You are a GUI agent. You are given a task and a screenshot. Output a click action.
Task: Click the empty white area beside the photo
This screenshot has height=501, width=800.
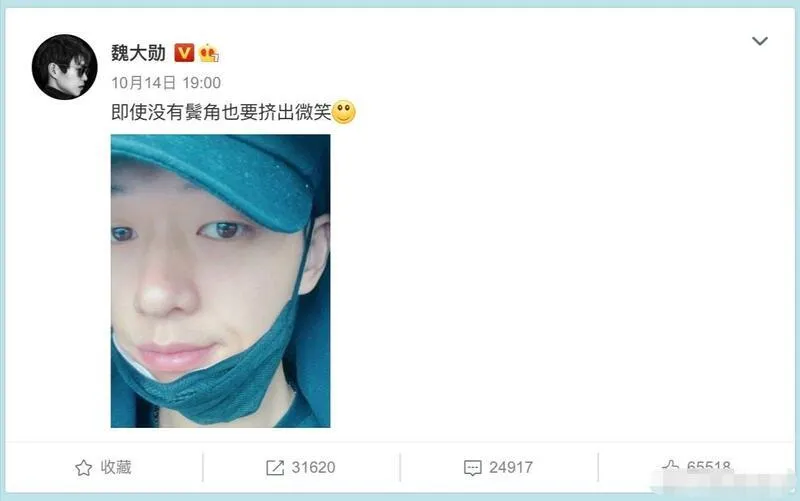[x=561, y=281]
